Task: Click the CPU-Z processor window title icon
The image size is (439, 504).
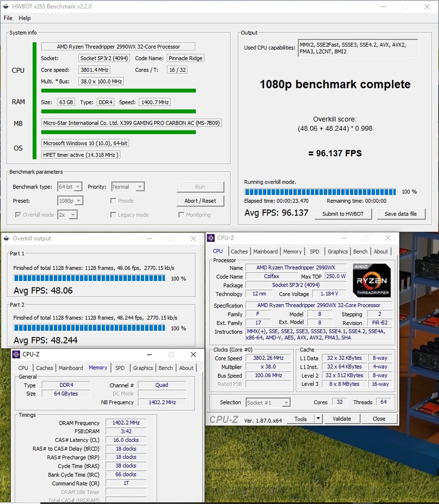Action: (211, 238)
